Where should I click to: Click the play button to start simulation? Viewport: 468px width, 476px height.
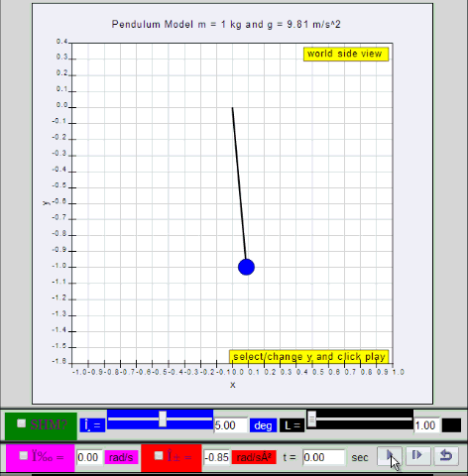pos(390,456)
